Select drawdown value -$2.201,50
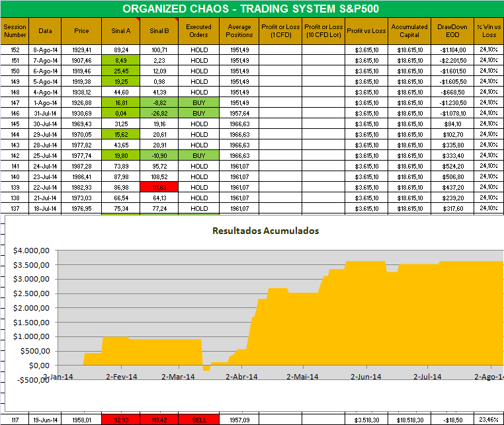Image resolution: width=504 pixels, height=425 pixels. tap(452, 60)
